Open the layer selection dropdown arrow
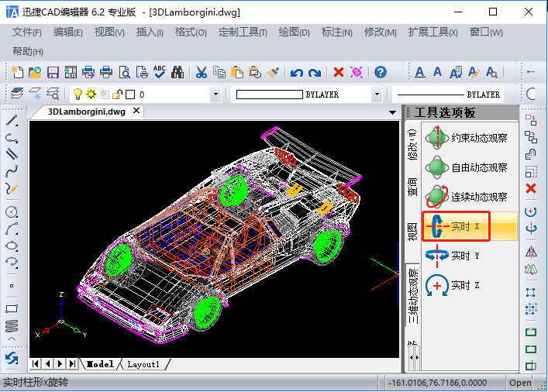 [215, 95]
